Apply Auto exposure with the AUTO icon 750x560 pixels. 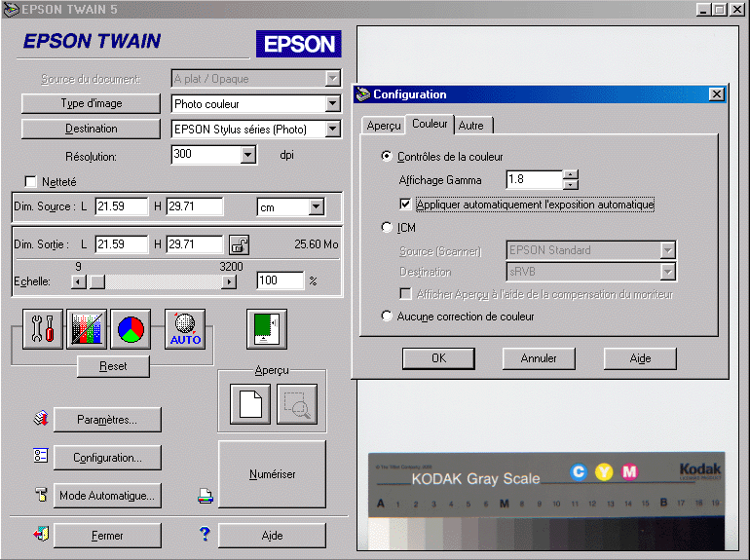pyautogui.click(x=185, y=329)
